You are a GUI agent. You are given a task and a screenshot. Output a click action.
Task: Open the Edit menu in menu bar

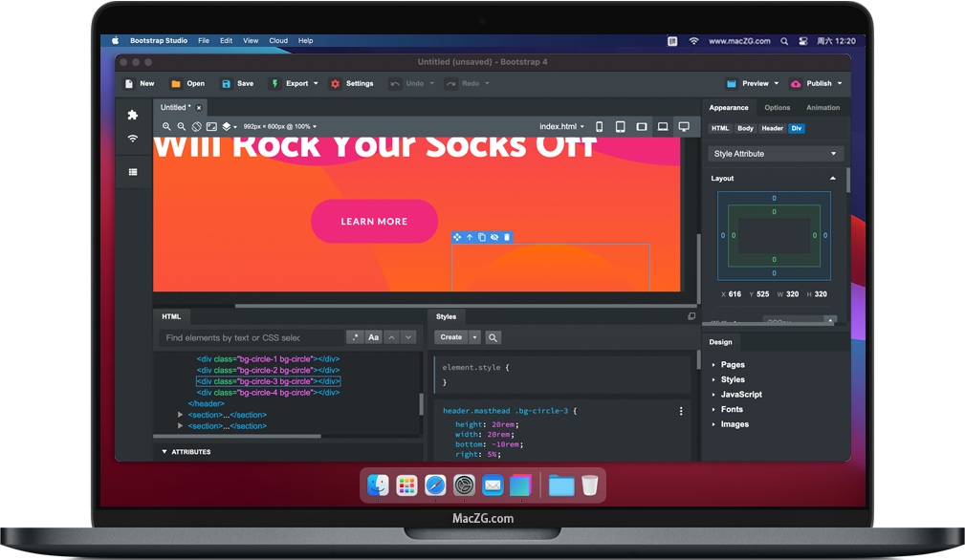226,41
